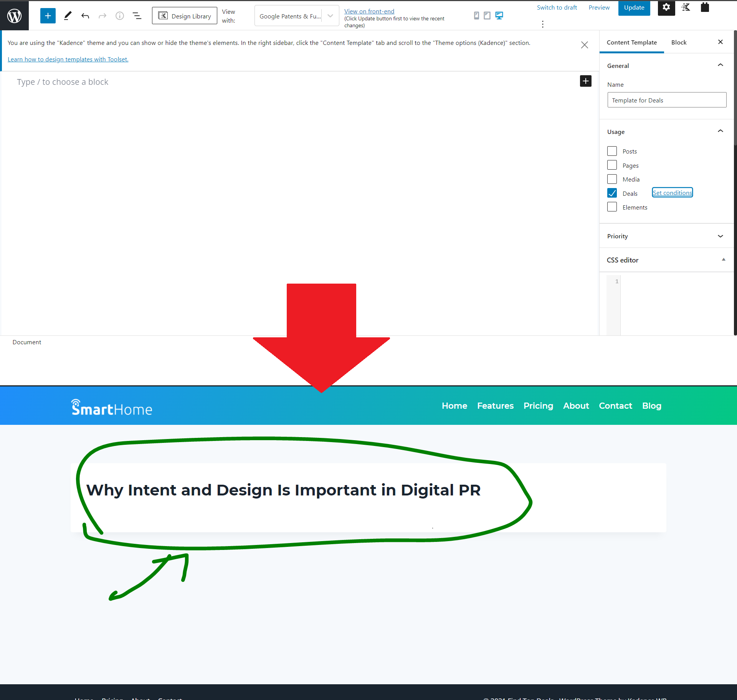
Task: Open Learn how to design templates link
Action: point(68,59)
